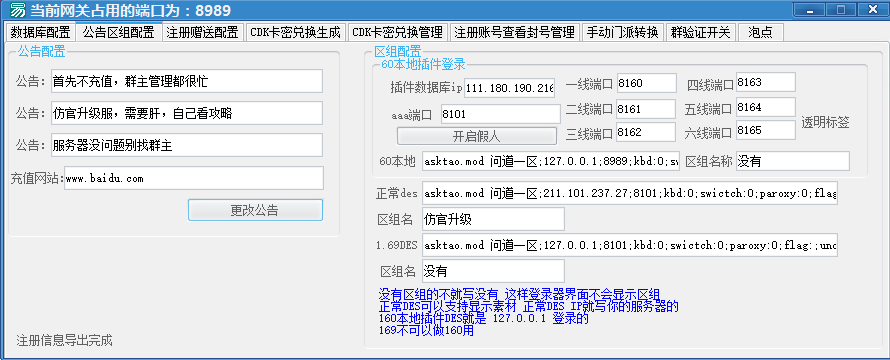This screenshot has height=360, width=890.
Task: Click the 开启假人 button
Action: tap(476, 136)
